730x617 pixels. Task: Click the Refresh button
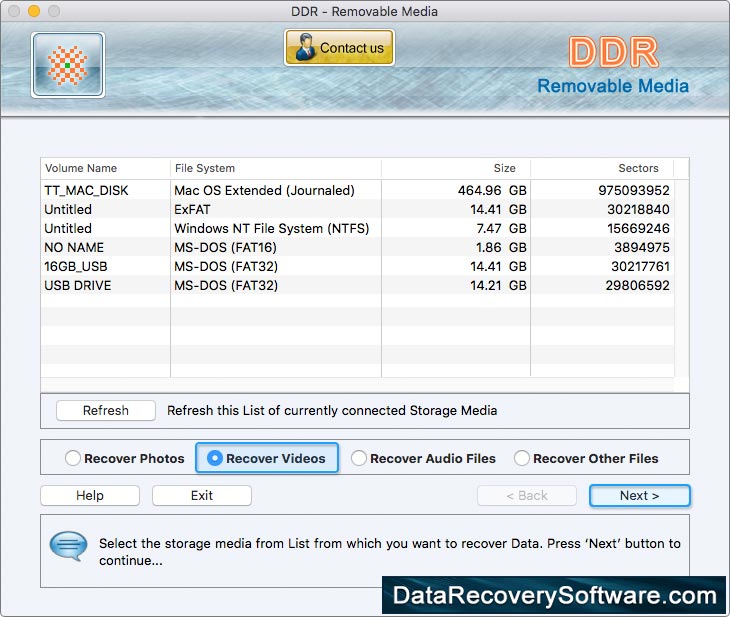106,410
